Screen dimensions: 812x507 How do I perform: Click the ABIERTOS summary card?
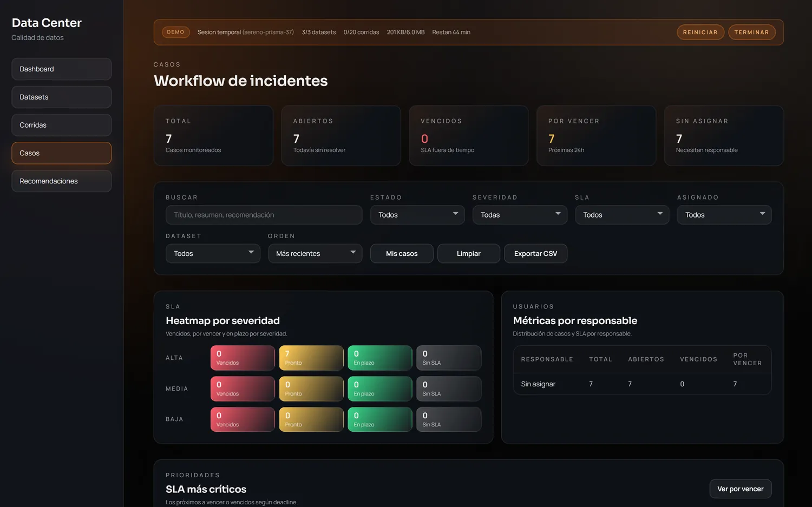tap(341, 135)
